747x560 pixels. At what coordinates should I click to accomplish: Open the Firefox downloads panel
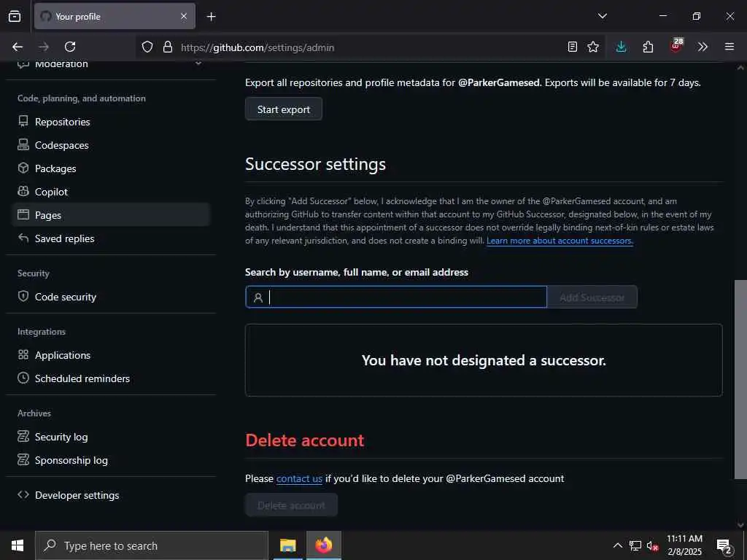click(621, 47)
